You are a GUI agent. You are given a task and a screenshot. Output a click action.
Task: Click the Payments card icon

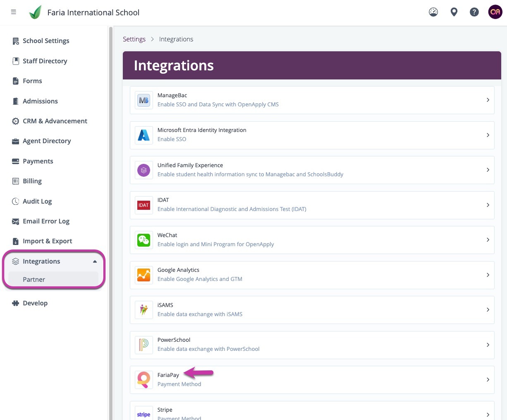pyautogui.click(x=16, y=161)
